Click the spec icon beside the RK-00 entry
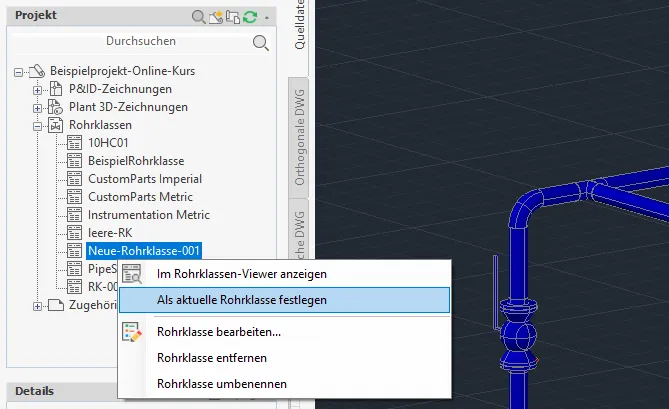The height and width of the screenshot is (409, 669). click(x=75, y=287)
